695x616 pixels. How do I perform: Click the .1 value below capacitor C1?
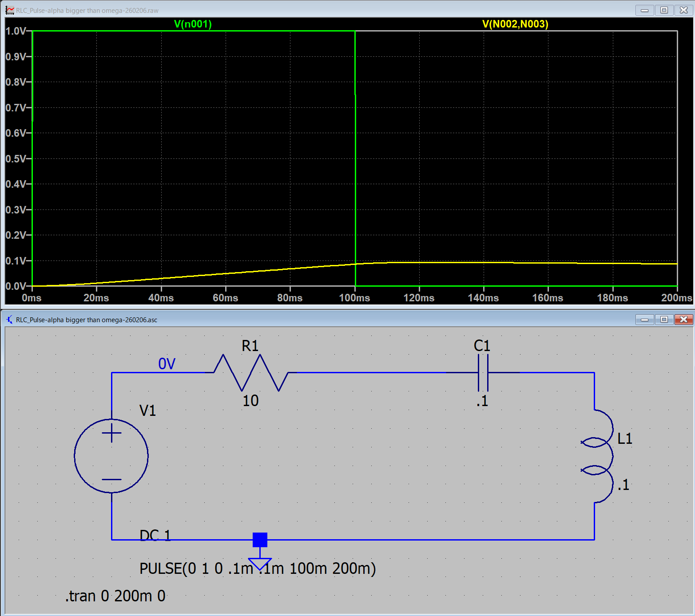[x=482, y=401]
